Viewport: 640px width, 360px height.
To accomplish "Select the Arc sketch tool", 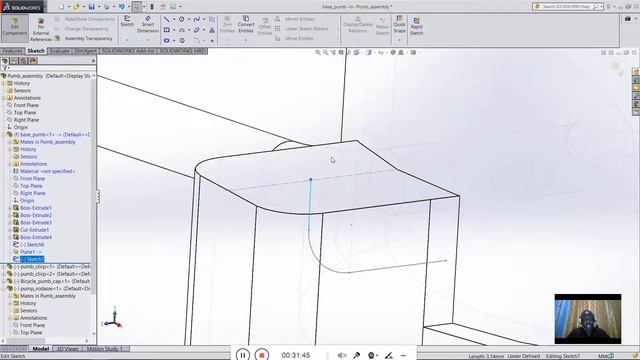I will (182, 30).
